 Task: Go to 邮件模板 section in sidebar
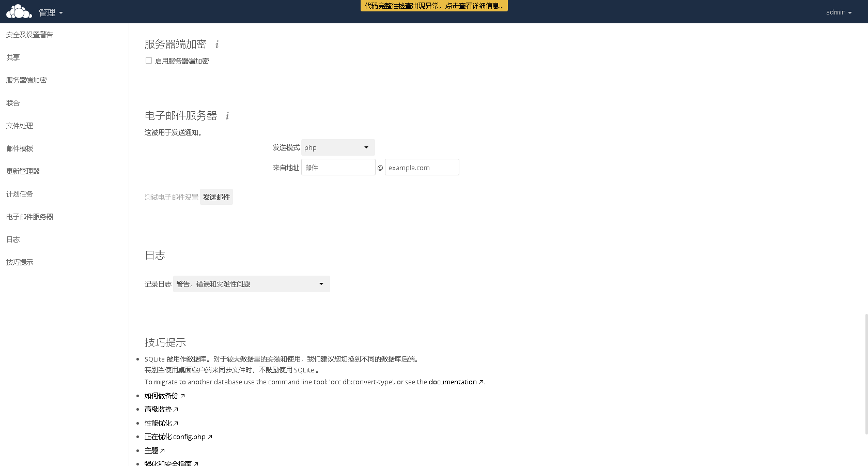tap(20, 148)
